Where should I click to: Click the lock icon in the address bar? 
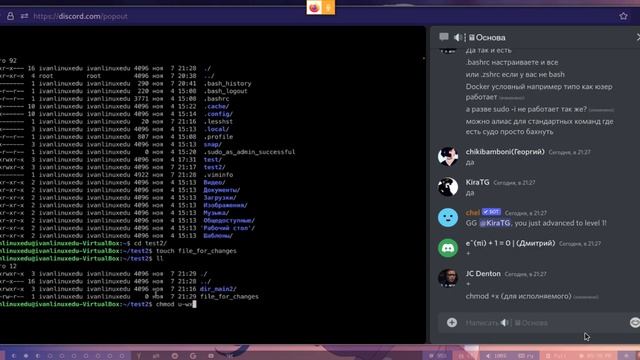[x=11, y=16]
